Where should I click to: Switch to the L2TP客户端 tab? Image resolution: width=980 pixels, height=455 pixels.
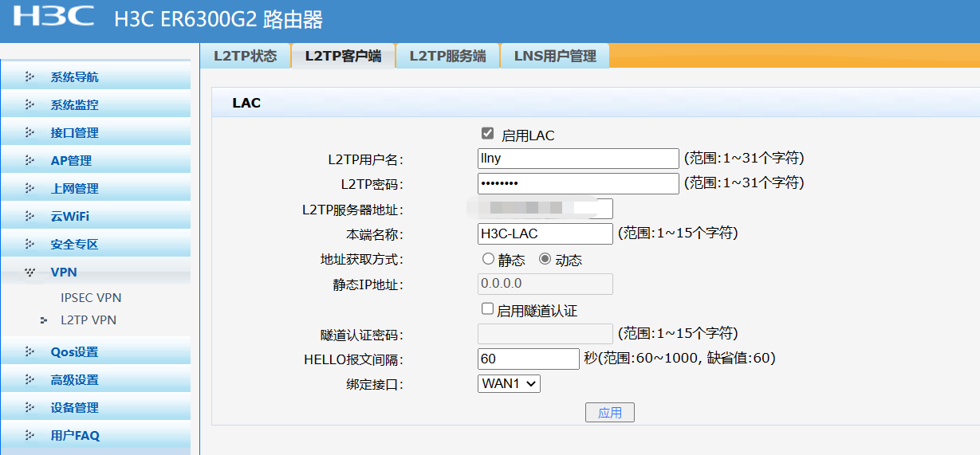(343, 56)
